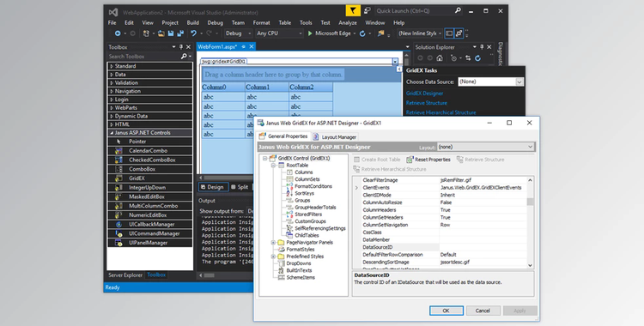This screenshot has height=326, width=644.
Task: Click the Save icon in Visual Studio toolbar
Action: click(x=171, y=33)
